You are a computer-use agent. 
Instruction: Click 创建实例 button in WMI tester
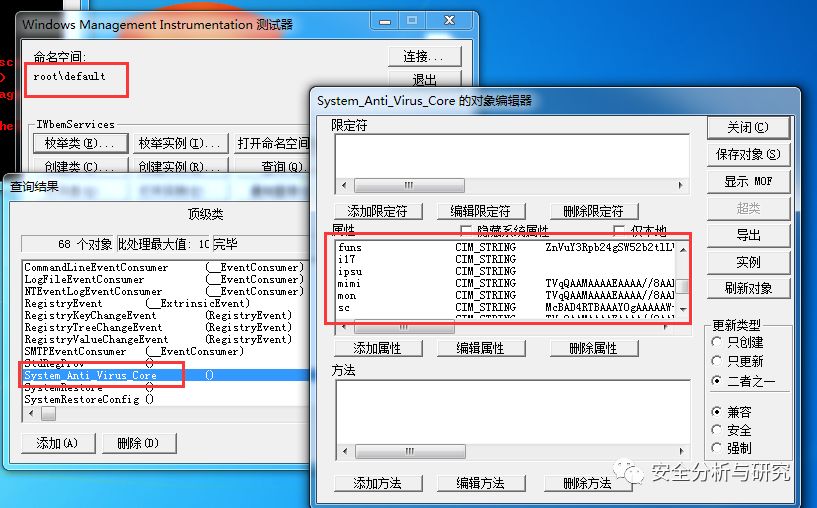click(179, 166)
